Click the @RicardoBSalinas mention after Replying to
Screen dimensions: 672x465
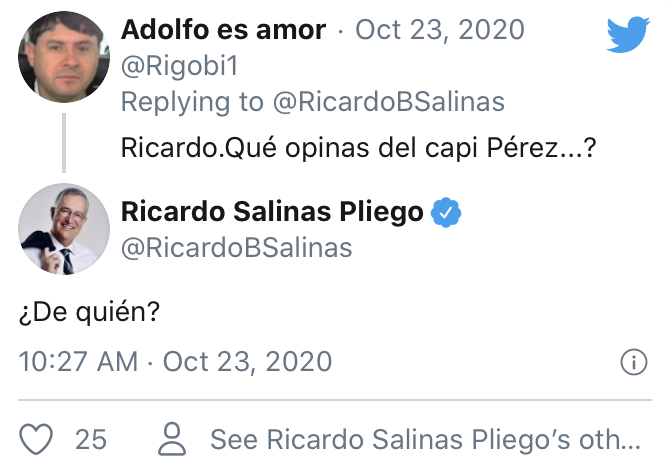point(389,102)
